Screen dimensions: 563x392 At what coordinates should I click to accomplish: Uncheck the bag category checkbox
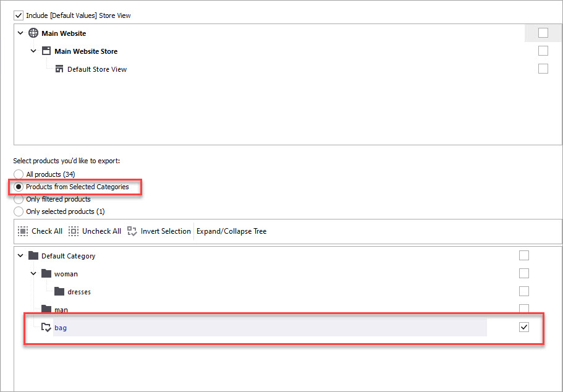tap(524, 327)
